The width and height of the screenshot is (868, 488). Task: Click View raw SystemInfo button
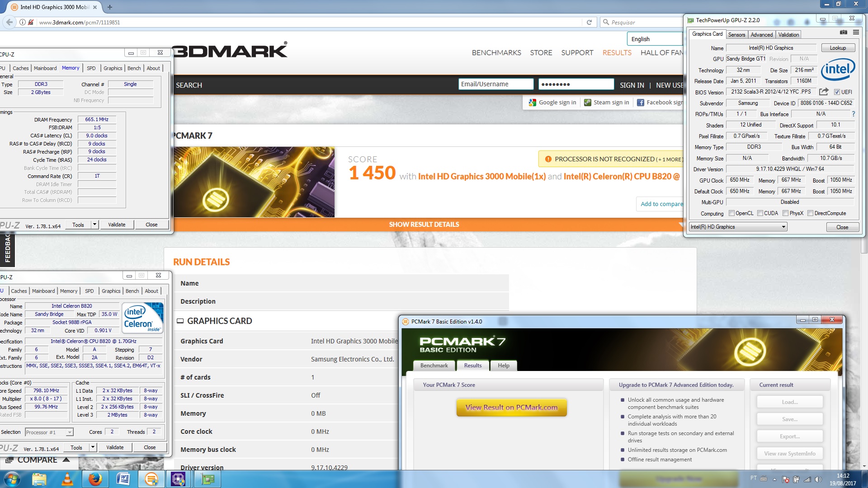tap(790, 453)
